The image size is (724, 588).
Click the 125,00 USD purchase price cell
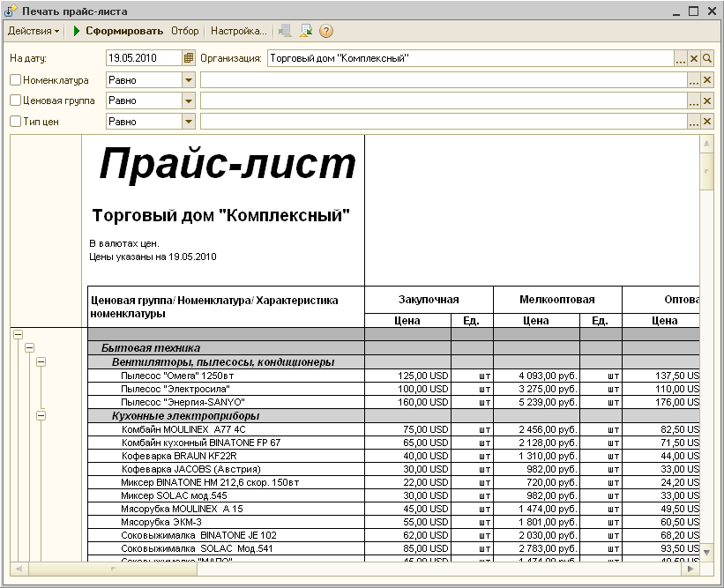click(x=407, y=376)
